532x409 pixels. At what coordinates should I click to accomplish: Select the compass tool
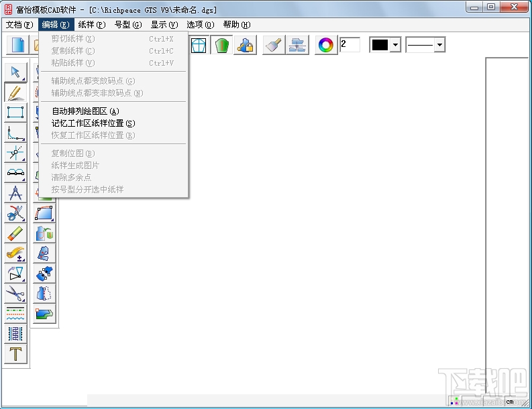(15, 193)
